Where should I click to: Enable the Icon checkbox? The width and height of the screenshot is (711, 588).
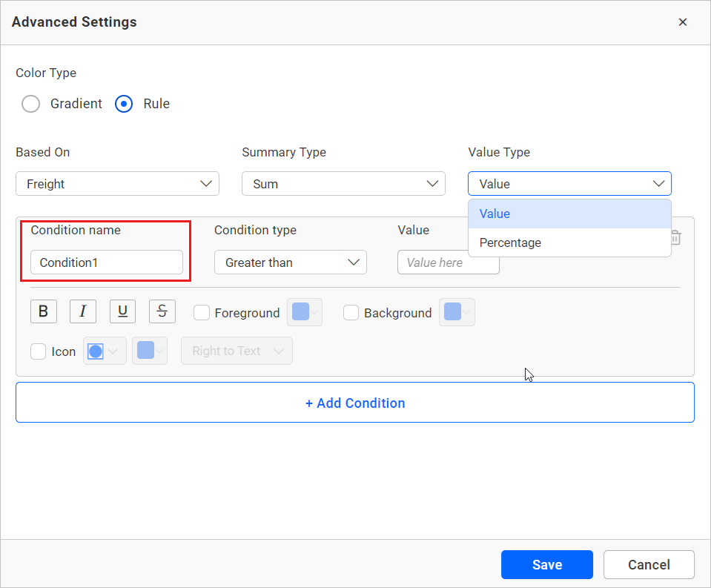38,351
